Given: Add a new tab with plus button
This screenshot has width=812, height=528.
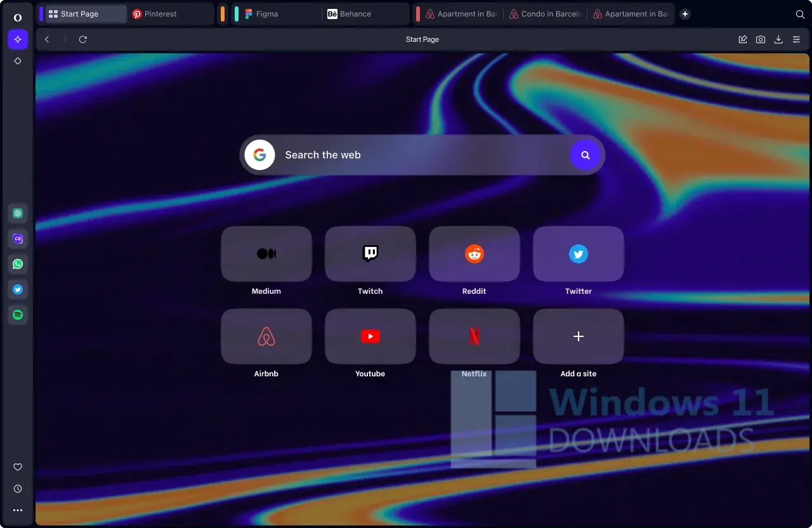Looking at the screenshot, I should [x=685, y=14].
